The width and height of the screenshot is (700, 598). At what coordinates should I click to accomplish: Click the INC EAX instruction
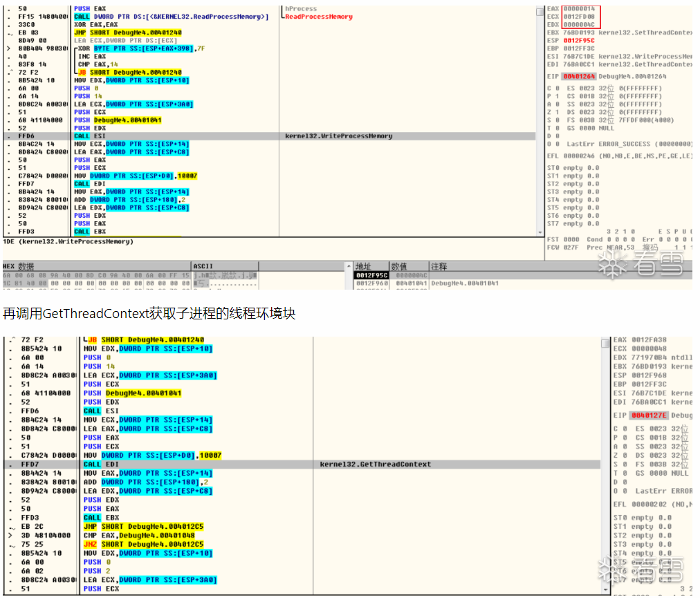tap(92, 57)
